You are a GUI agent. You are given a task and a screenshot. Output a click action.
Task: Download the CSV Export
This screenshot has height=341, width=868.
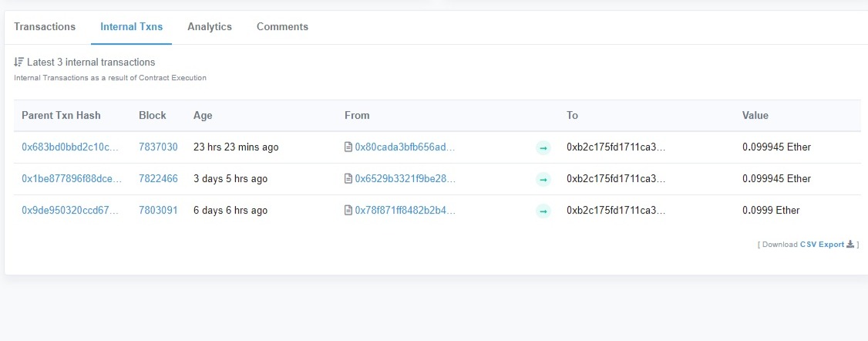tap(822, 244)
